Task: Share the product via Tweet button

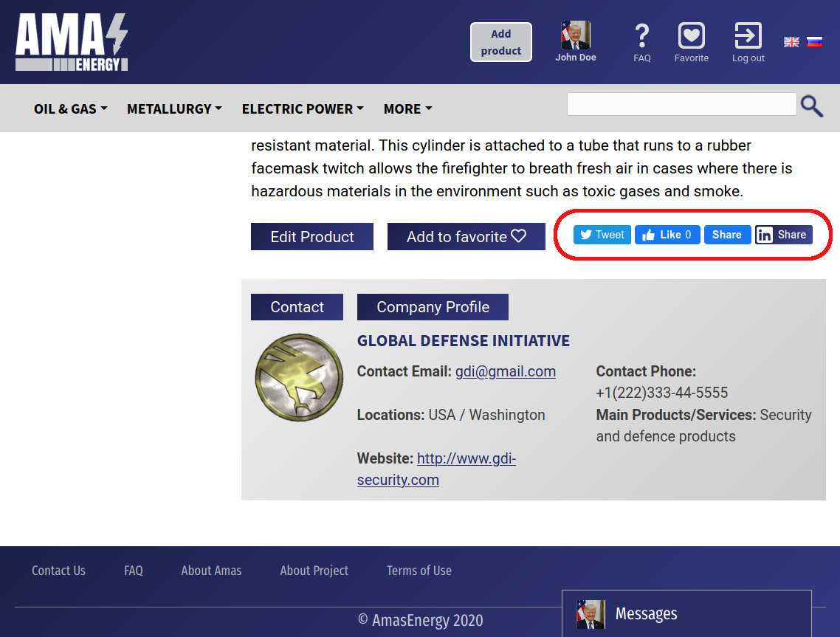Action: coord(602,235)
